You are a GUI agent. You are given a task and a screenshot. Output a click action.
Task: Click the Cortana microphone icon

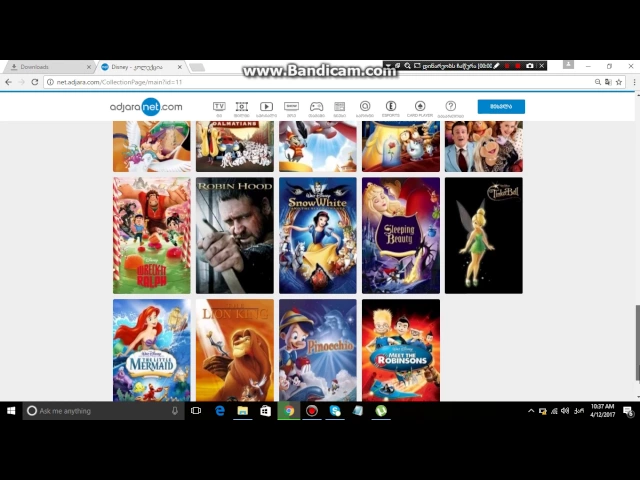click(175, 411)
